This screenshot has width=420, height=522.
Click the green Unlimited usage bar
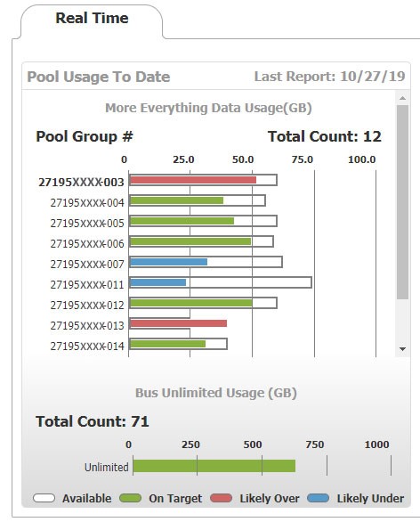tap(214, 466)
